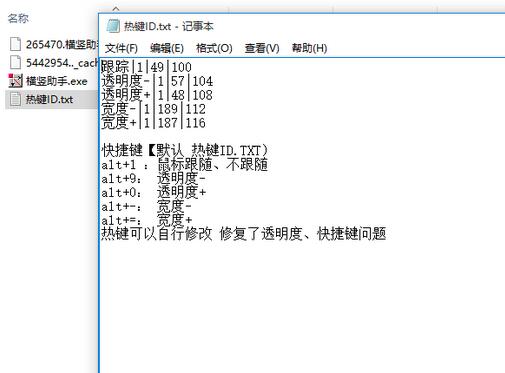Click the line 快捷键【默认 热键ID.TXT)
This screenshot has width=505, height=373.
click(185, 151)
